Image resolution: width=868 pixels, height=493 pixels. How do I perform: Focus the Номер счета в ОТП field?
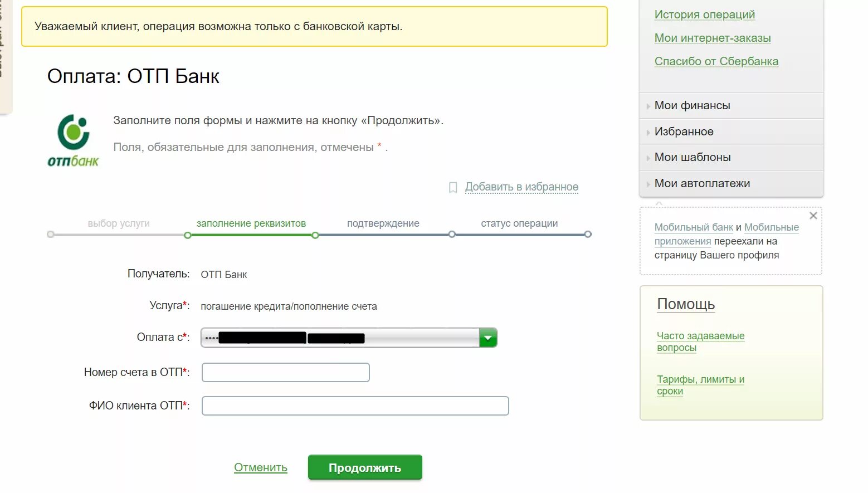click(x=286, y=372)
